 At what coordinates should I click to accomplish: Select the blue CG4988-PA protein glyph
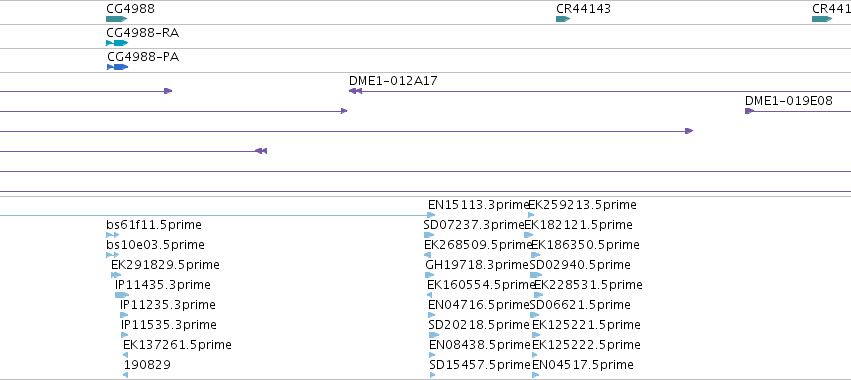pos(118,67)
